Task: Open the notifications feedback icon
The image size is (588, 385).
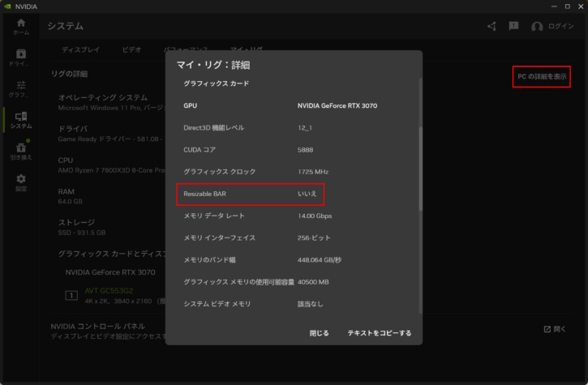Action: coord(513,27)
